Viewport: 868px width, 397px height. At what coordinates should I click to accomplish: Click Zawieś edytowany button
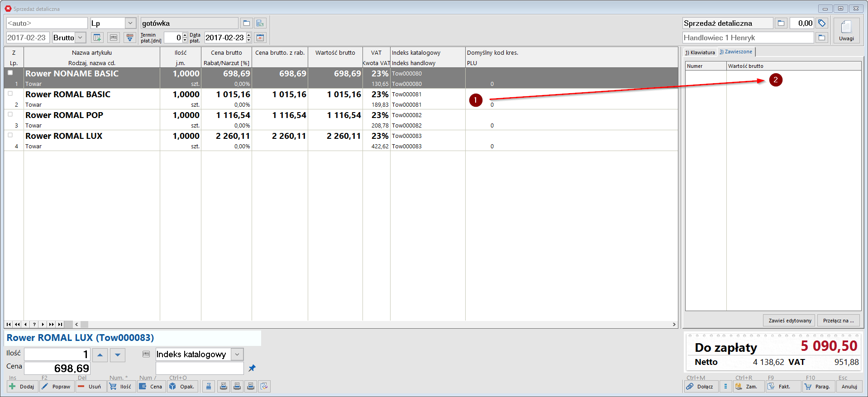(789, 321)
